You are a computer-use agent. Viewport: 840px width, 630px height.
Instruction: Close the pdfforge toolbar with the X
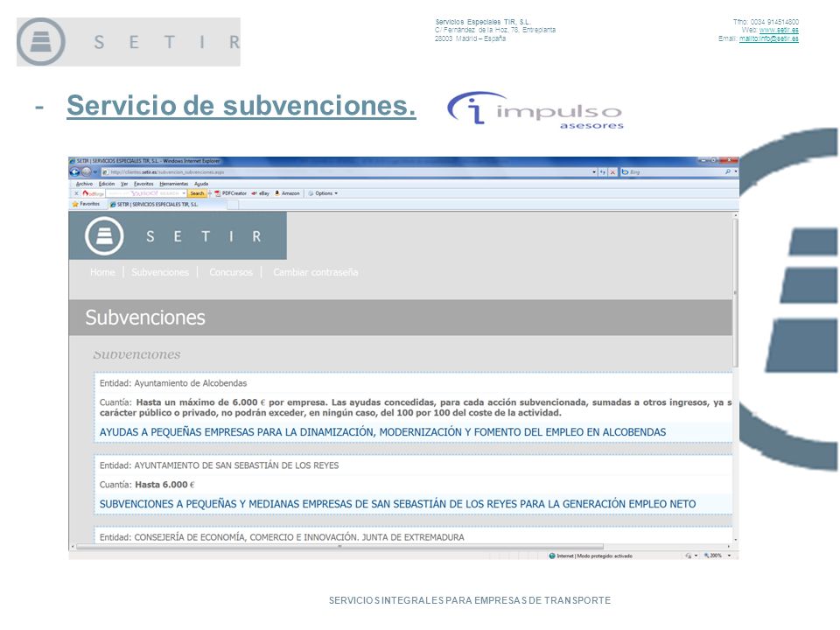76,193
